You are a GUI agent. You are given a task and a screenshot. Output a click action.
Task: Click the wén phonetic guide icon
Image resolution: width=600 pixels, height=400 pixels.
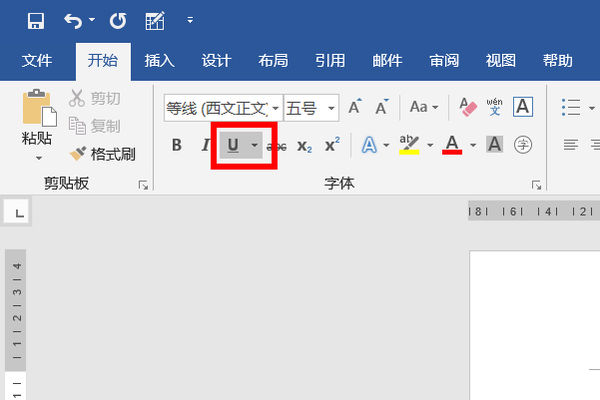pyautogui.click(x=494, y=107)
